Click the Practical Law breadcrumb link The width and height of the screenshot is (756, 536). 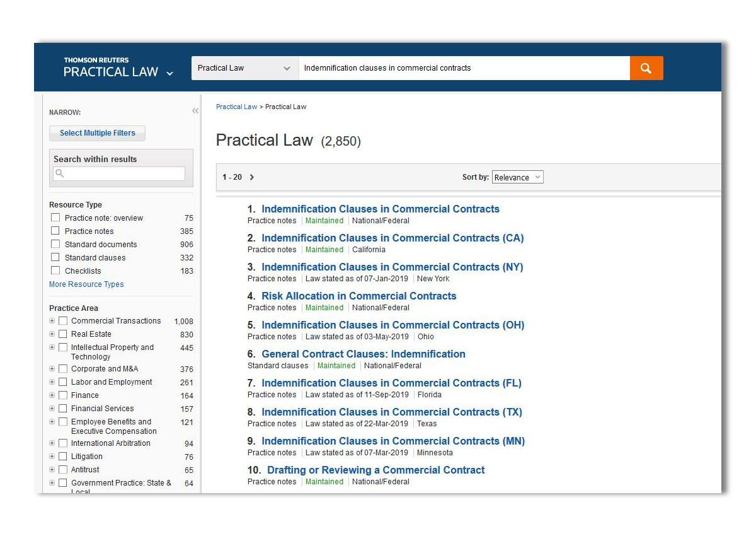point(236,107)
